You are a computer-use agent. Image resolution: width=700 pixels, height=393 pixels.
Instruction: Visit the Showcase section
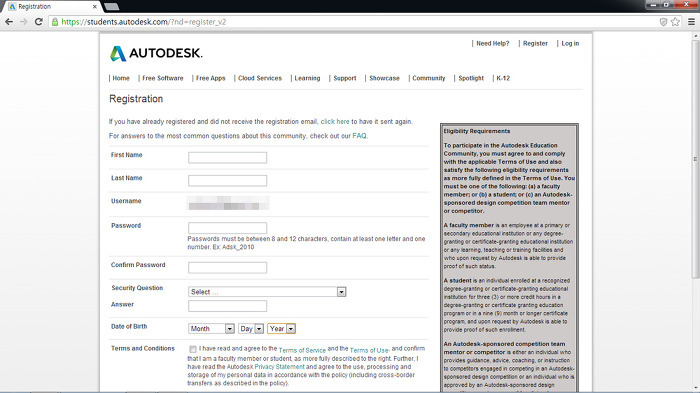click(x=384, y=78)
